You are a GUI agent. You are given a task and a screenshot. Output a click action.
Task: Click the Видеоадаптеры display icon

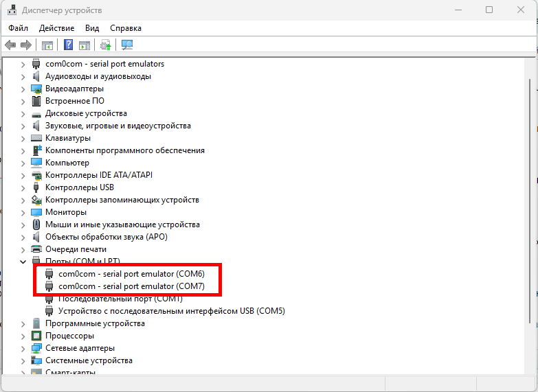36,89
